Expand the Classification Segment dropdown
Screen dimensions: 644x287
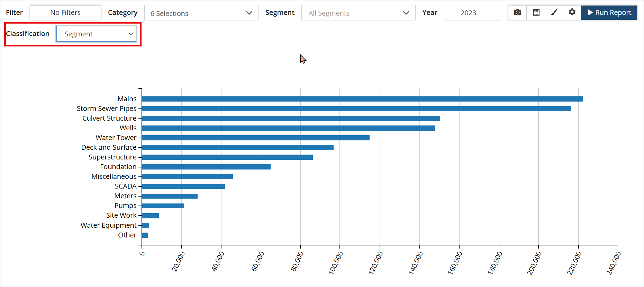(97, 34)
